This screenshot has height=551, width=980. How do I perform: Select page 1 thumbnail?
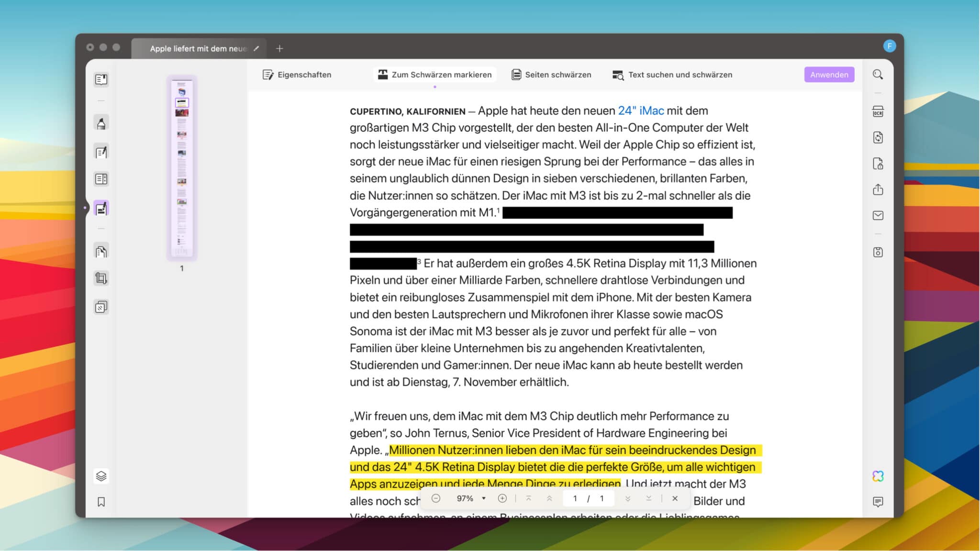click(x=182, y=167)
